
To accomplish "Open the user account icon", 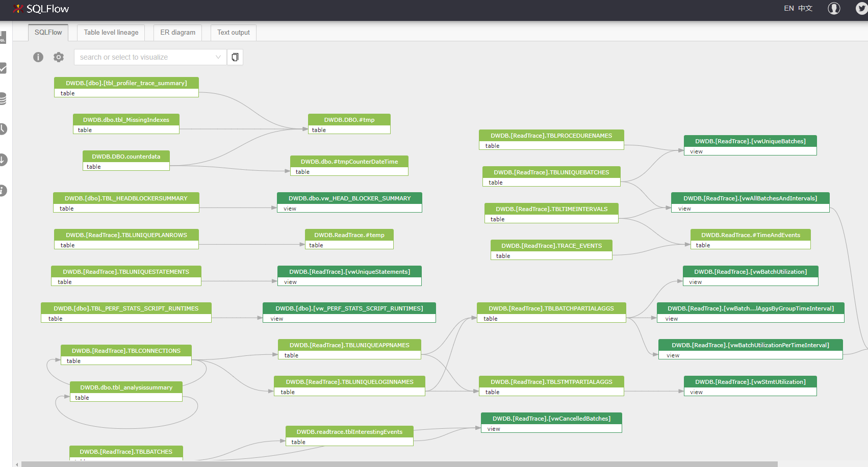I will point(834,9).
